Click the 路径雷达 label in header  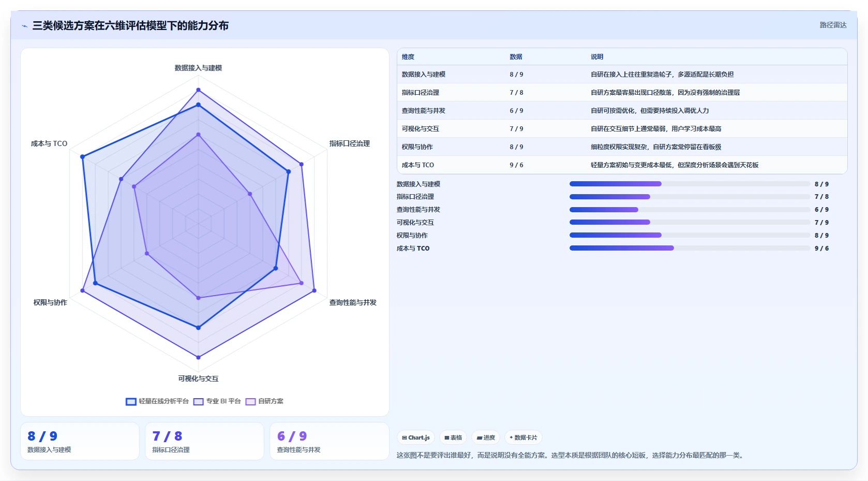(833, 25)
